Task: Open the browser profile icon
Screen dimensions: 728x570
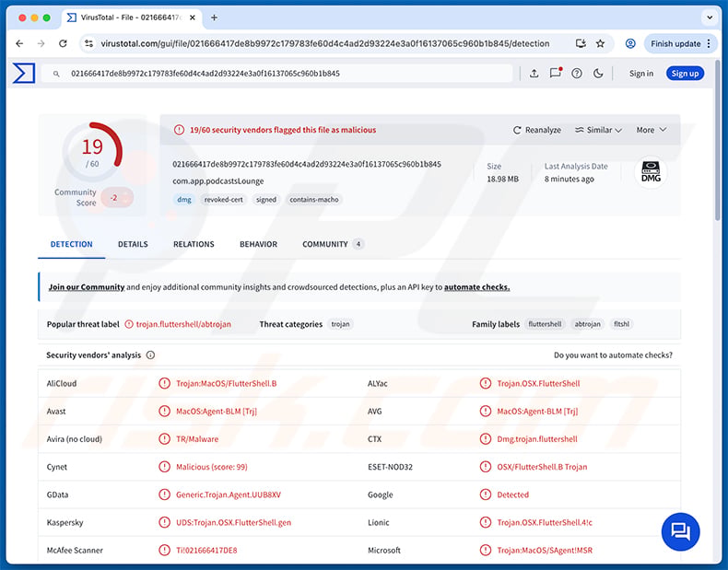Action: (x=630, y=43)
